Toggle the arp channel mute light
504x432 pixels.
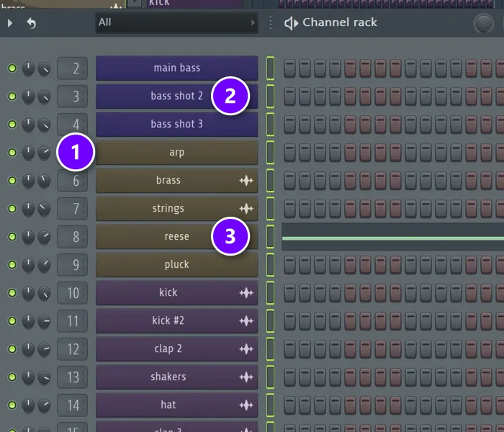click(x=12, y=153)
